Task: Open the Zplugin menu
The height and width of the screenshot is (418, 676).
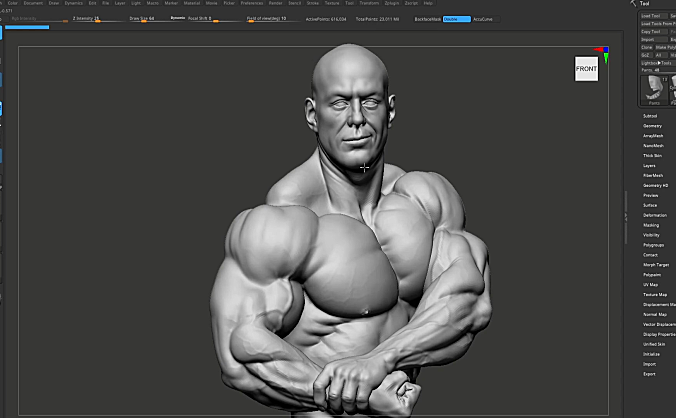Action: pyautogui.click(x=392, y=3)
